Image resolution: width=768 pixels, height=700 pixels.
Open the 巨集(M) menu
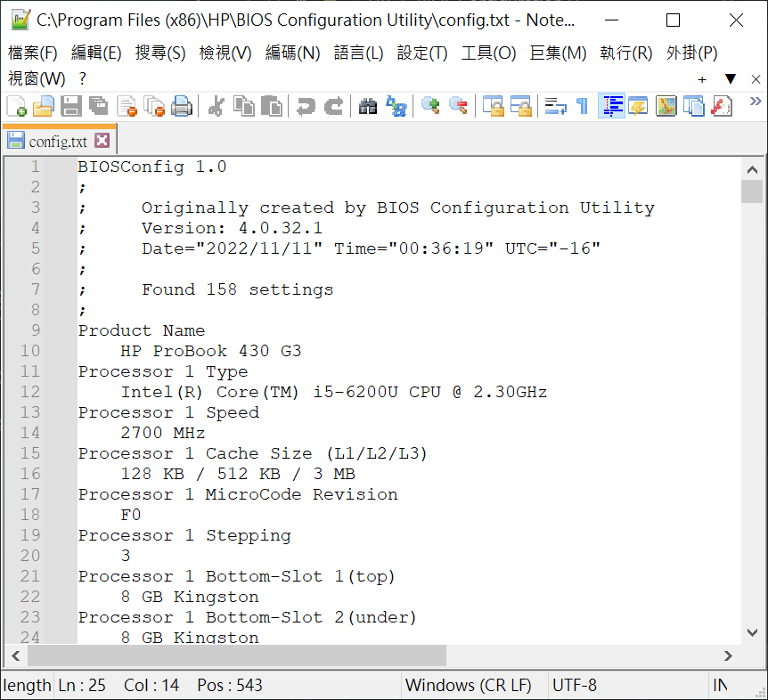[x=558, y=53]
